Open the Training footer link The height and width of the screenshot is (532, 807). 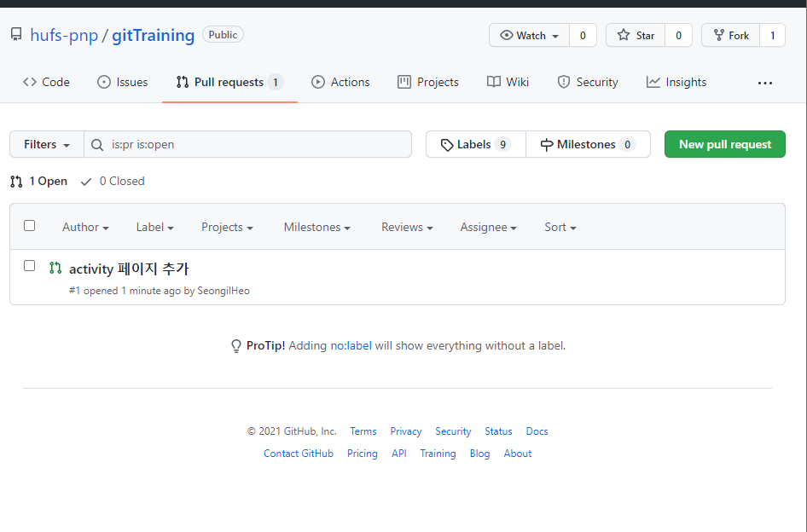point(438,454)
